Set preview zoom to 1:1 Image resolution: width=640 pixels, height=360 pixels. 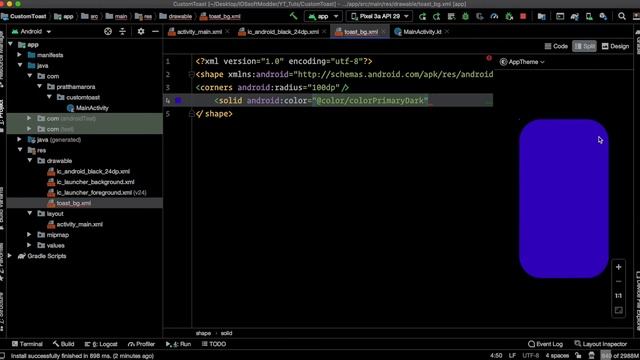click(x=618, y=296)
